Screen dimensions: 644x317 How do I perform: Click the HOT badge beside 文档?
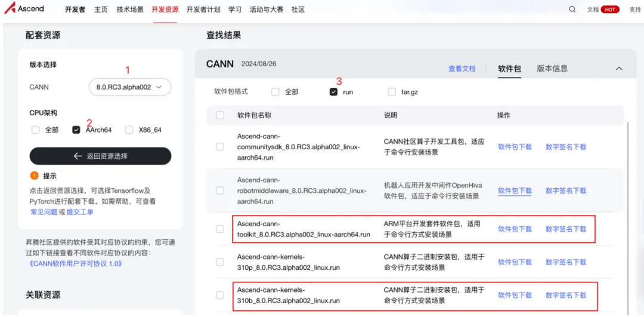(610, 10)
